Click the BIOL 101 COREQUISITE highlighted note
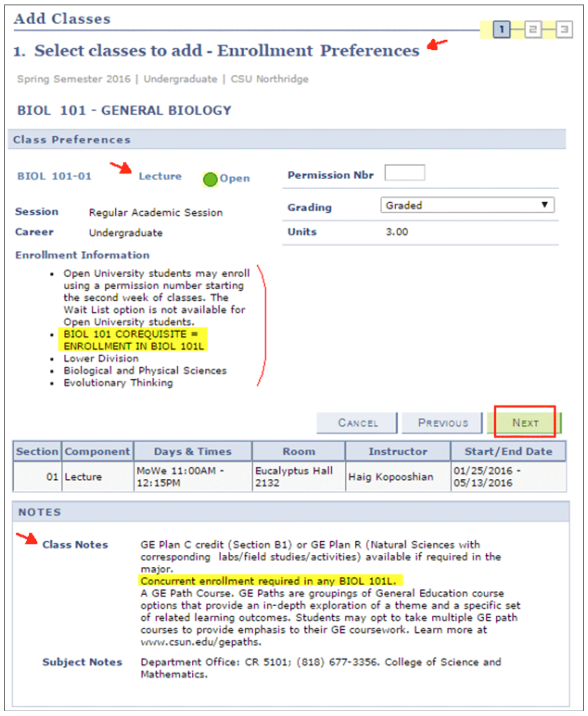The width and height of the screenshot is (588, 716). (x=133, y=340)
